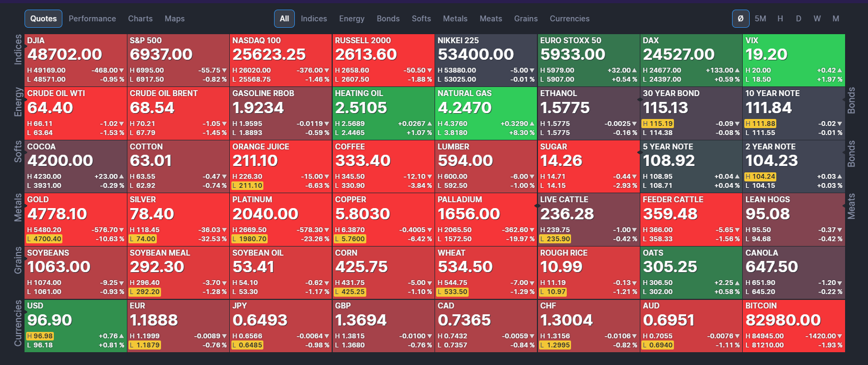This screenshot has height=365, width=868.
Task: Open the SUGAR tile
Action: [589, 166]
